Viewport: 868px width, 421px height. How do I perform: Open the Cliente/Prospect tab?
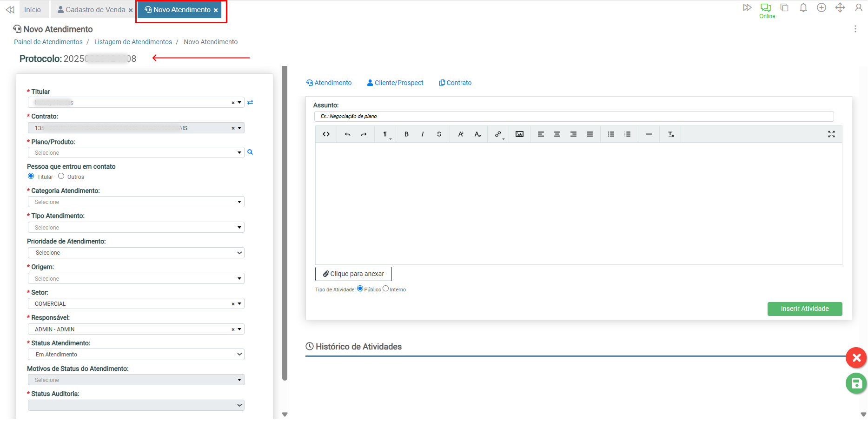[x=395, y=83]
